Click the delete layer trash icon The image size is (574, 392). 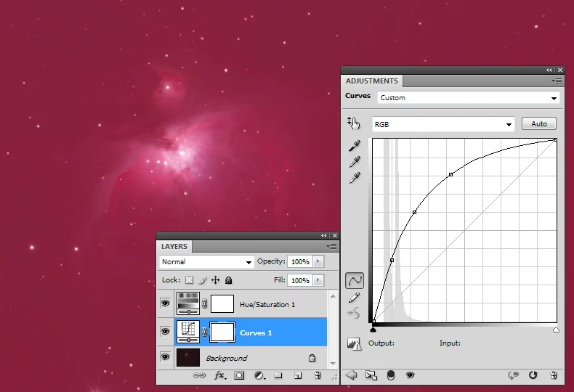tap(318, 375)
